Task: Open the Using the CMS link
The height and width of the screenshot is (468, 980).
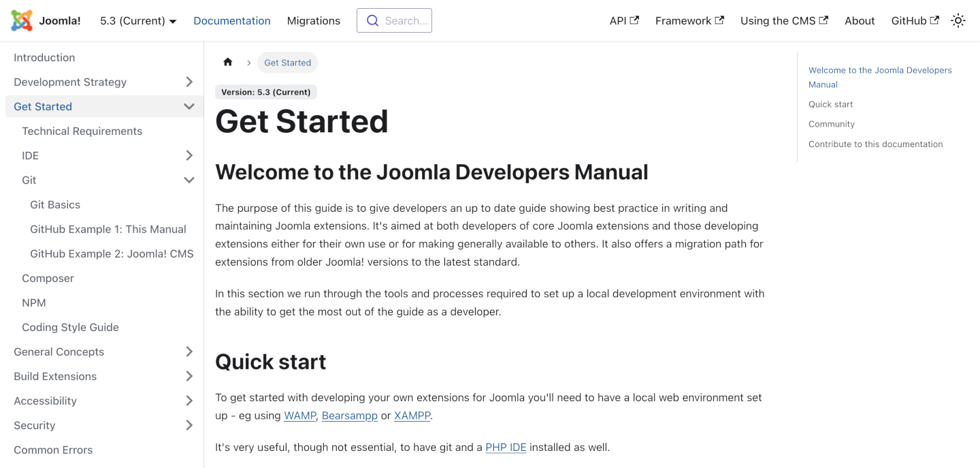Action: [x=784, y=20]
